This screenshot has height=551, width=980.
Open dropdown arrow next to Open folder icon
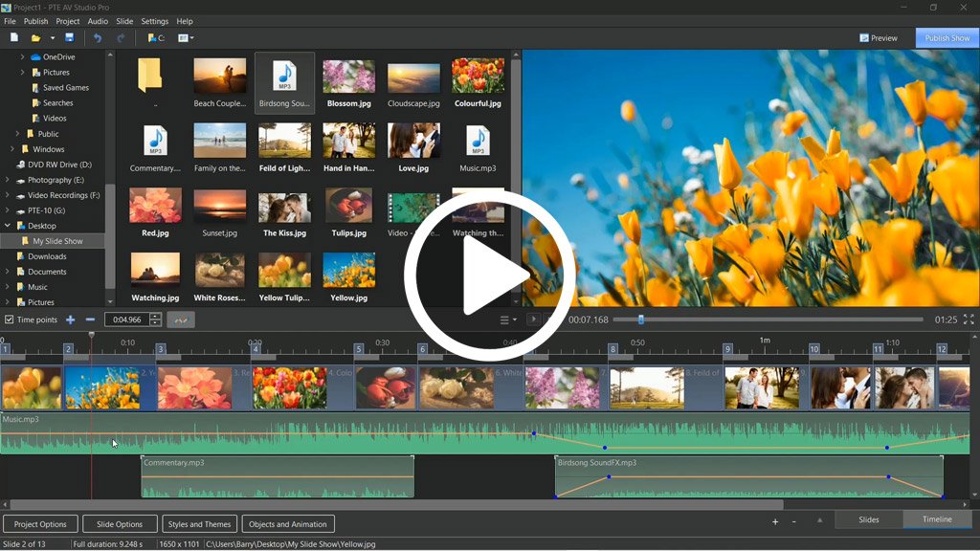coord(53,38)
